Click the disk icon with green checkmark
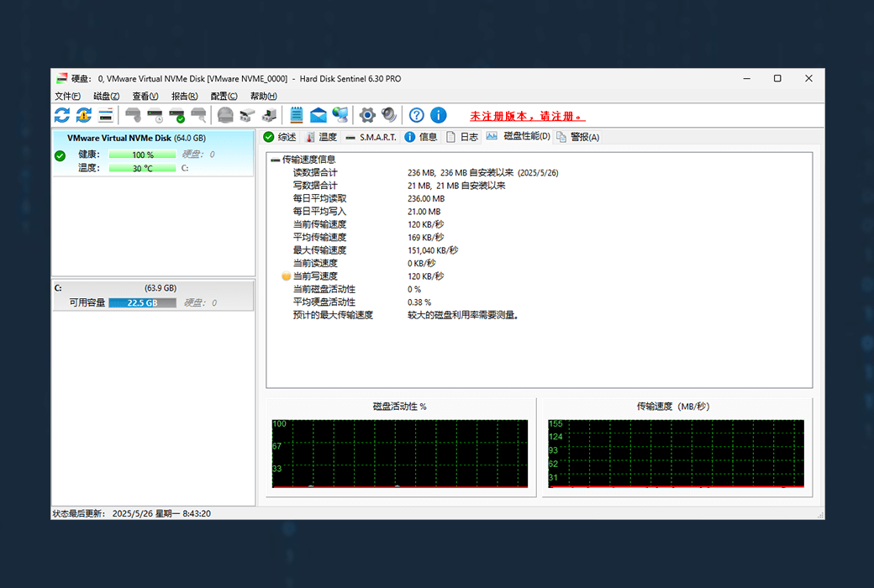The image size is (874, 588). 176,115
